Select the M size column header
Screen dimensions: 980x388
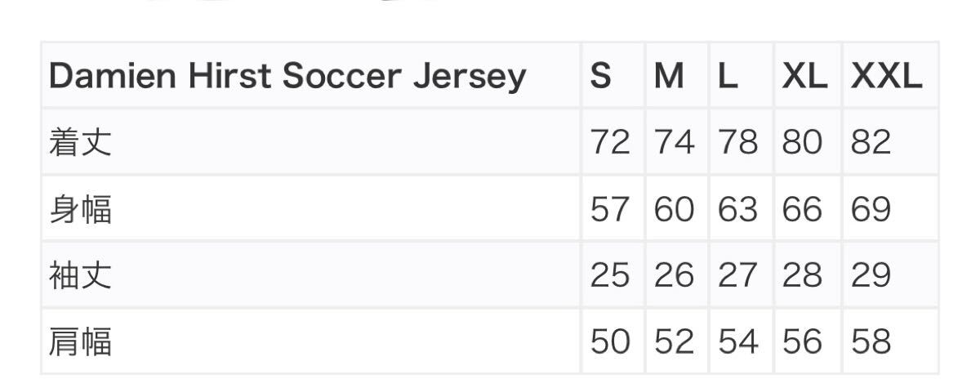click(669, 77)
